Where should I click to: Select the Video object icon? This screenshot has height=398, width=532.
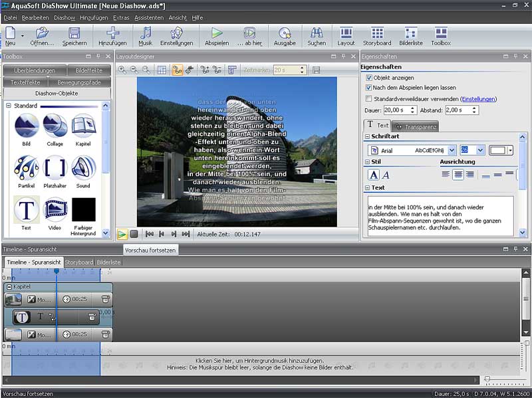pos(55,210)
